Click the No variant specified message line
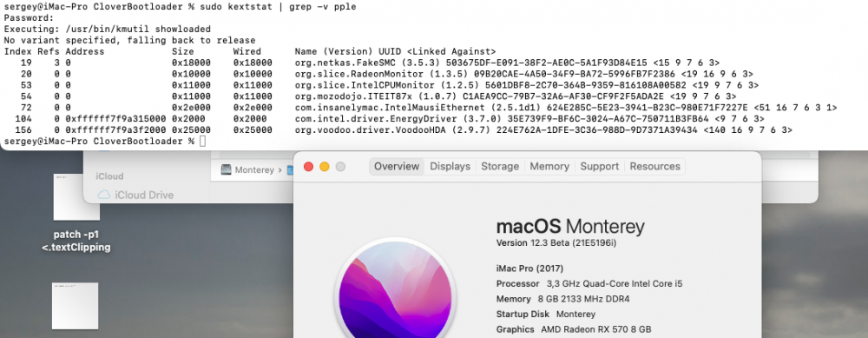The height and width of the screenshot is (338, 868). point(129,41)
